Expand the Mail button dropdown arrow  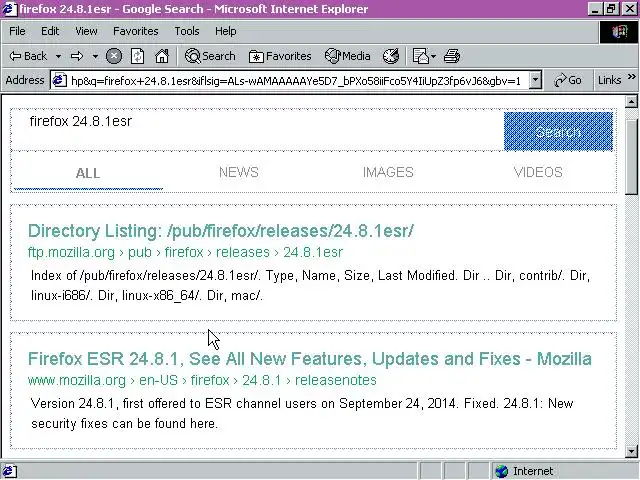click(x=433, y=56)
